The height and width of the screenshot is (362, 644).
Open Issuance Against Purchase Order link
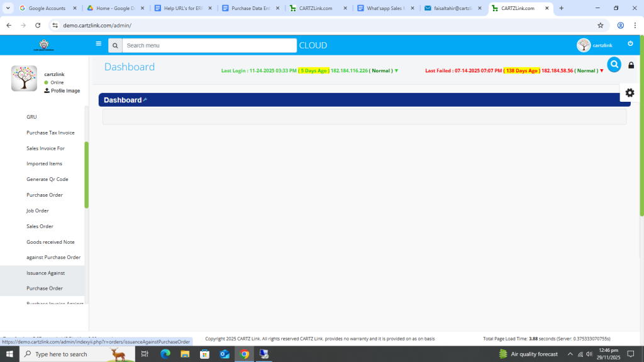pos(45,280)
